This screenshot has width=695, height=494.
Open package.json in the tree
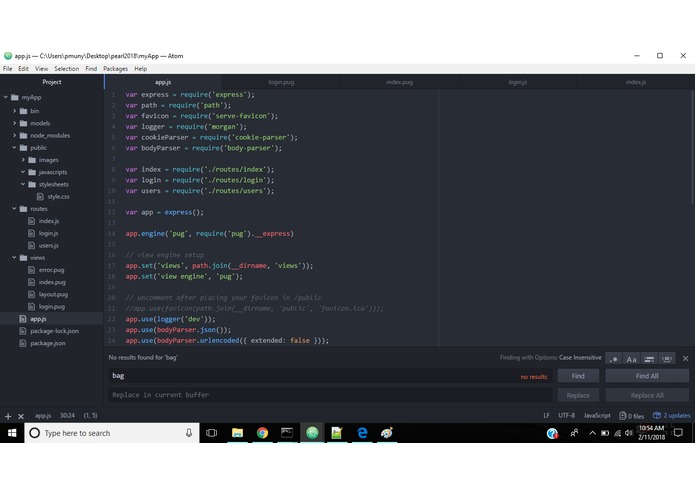(47, 343)
